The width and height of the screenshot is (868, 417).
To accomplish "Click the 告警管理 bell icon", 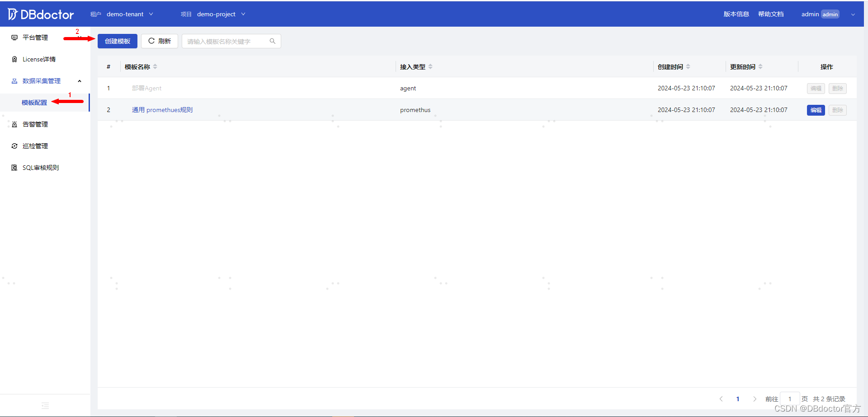I will tap(14, 124).
